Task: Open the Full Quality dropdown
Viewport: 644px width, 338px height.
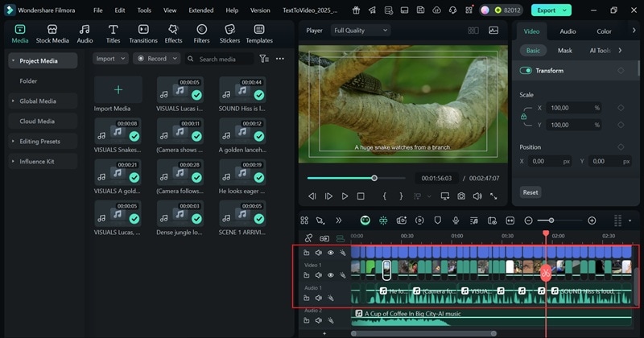Action: pos(360,31)
